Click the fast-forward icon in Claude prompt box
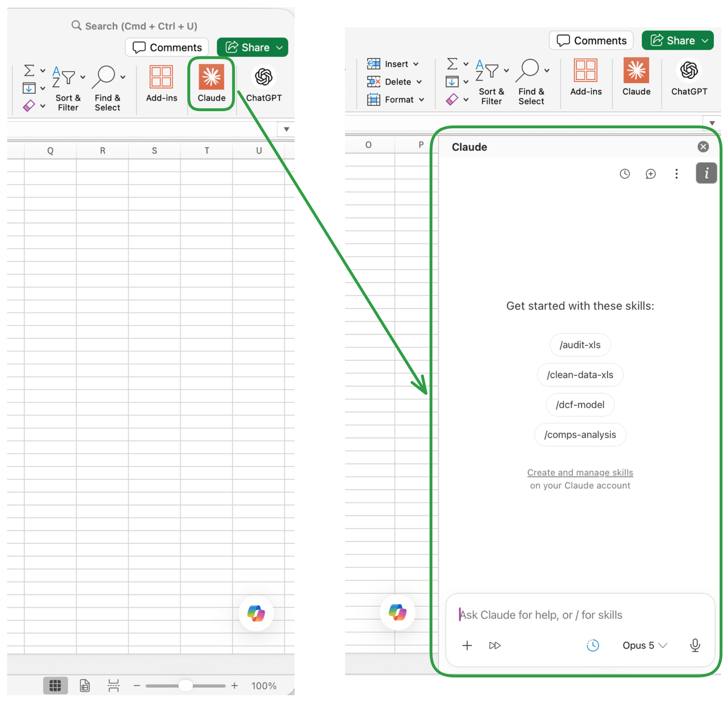This screenshot has height=702, width=728. click(495, 645)
